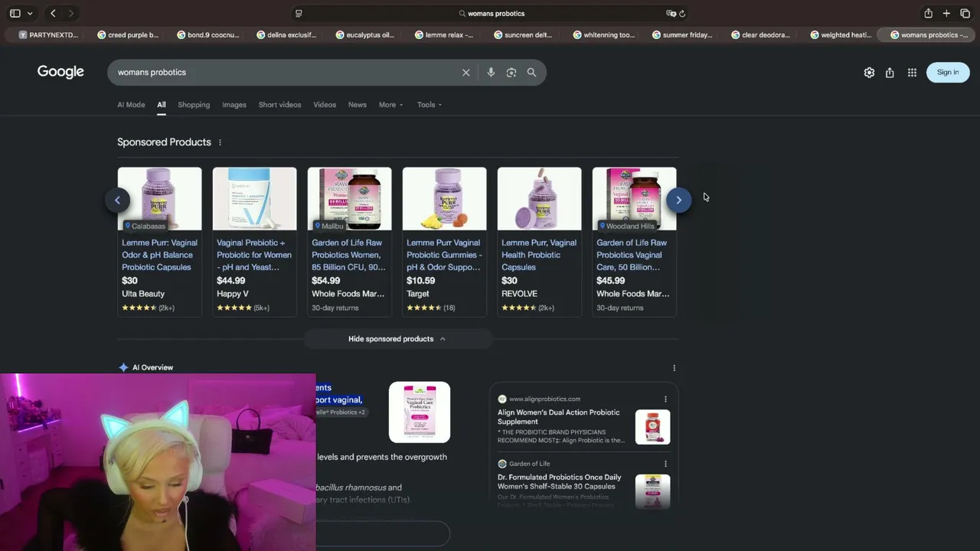This screenshot has height=551, width=980.
Task: Open Lemme Purr, Vaginal Health Probiotic Capsules link
Action: pos(539,255)
